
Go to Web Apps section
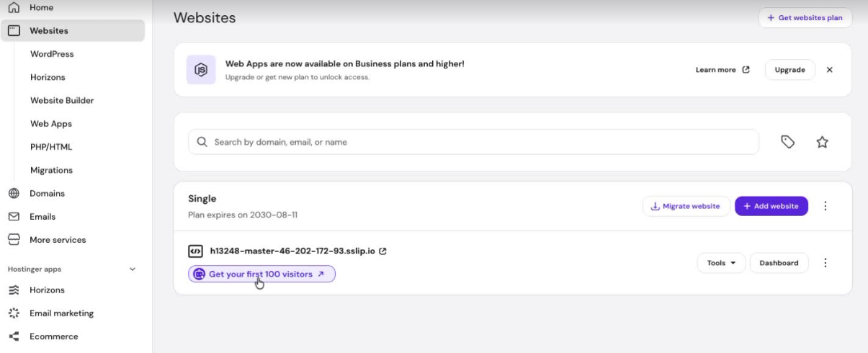(x=51, y=123)
